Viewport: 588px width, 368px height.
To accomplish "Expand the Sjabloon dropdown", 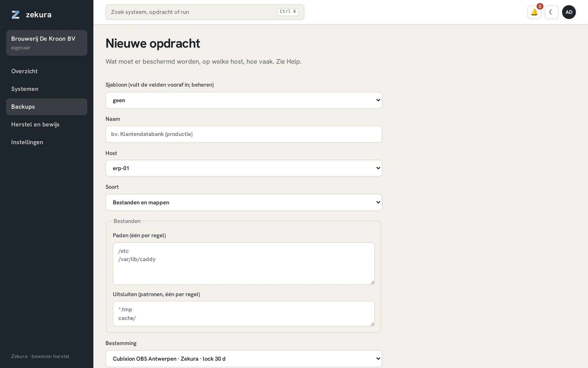I will pos(244,100).
